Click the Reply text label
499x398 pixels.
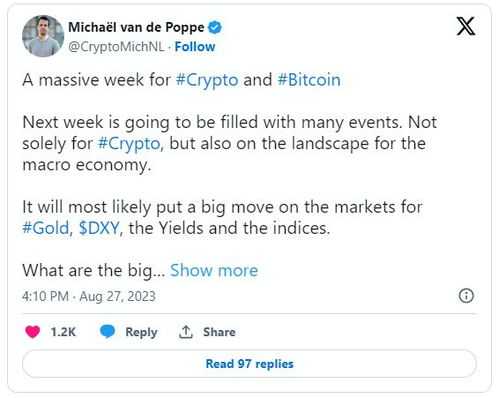[x=141, y=332]
